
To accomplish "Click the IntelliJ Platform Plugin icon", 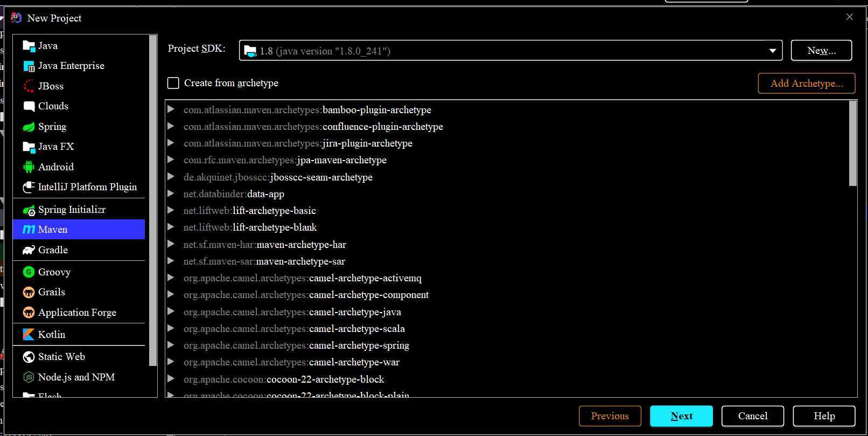I will [x=29, y=187].
